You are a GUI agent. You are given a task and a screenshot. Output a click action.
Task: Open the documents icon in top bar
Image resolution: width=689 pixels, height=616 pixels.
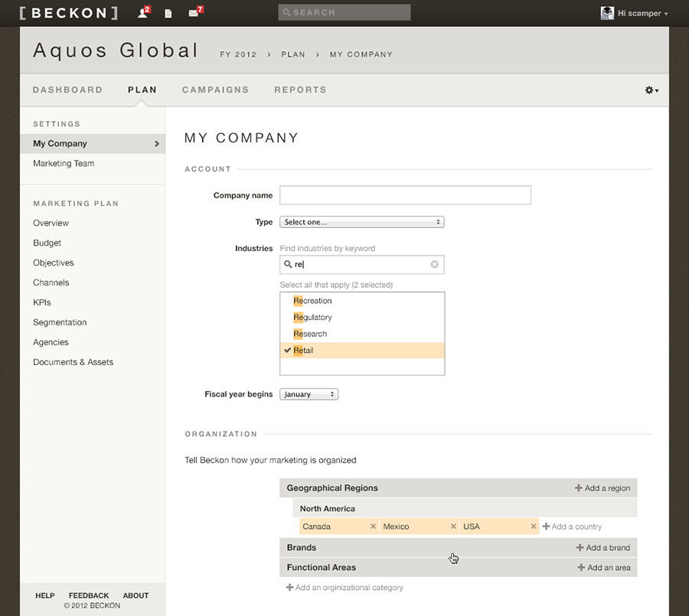(x=168, y=14)
